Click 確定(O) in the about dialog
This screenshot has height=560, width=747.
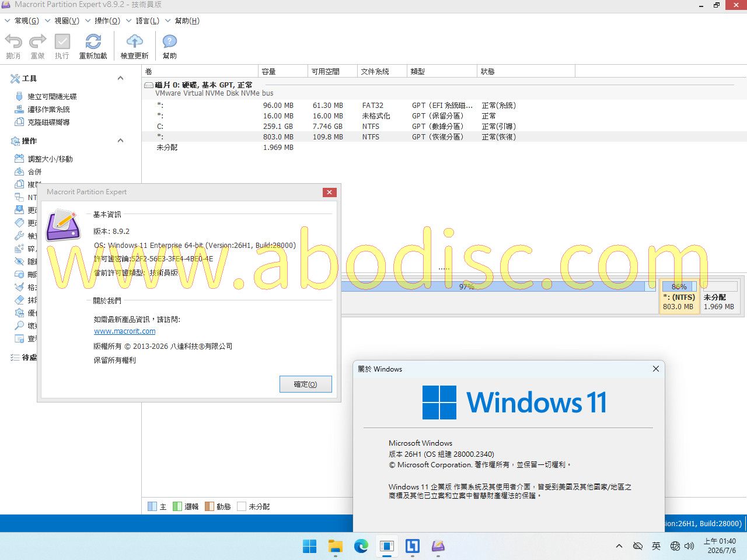(306, 384)
